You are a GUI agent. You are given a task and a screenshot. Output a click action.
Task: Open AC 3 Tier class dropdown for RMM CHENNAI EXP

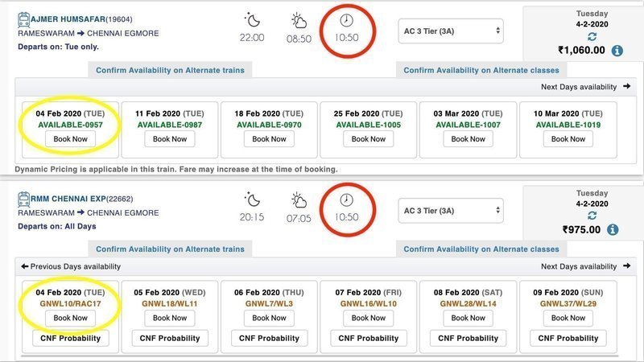point(451,212)
